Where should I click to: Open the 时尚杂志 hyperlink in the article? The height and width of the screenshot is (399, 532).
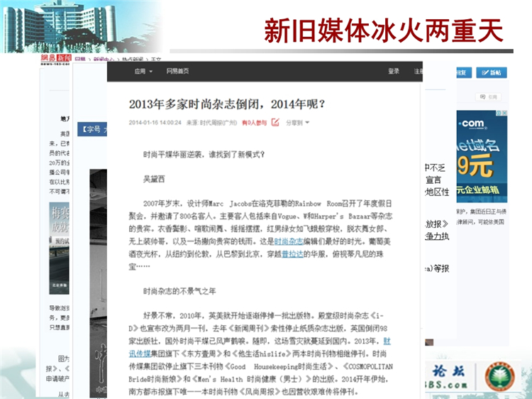[x=289, y=241]
